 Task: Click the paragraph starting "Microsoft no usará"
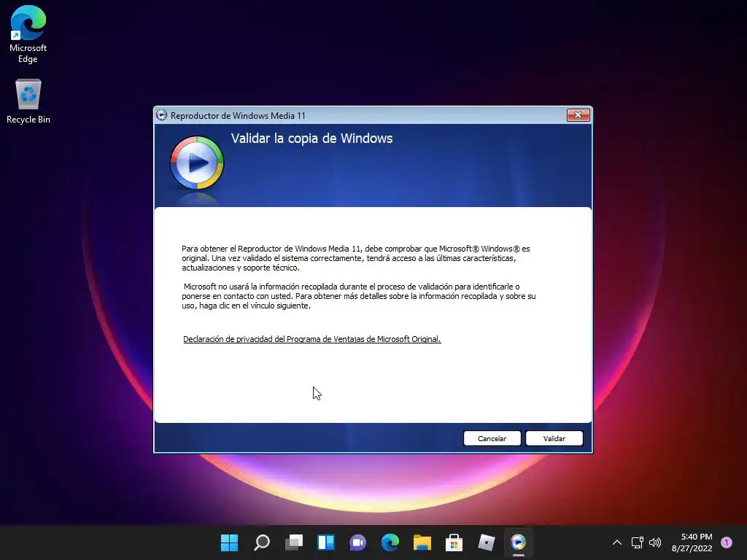tap(359, 296)
